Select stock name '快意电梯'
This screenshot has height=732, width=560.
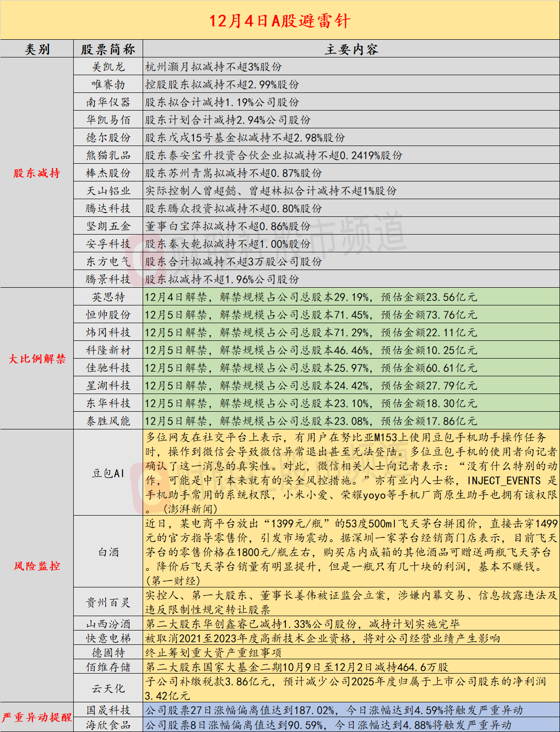point(108,639)
